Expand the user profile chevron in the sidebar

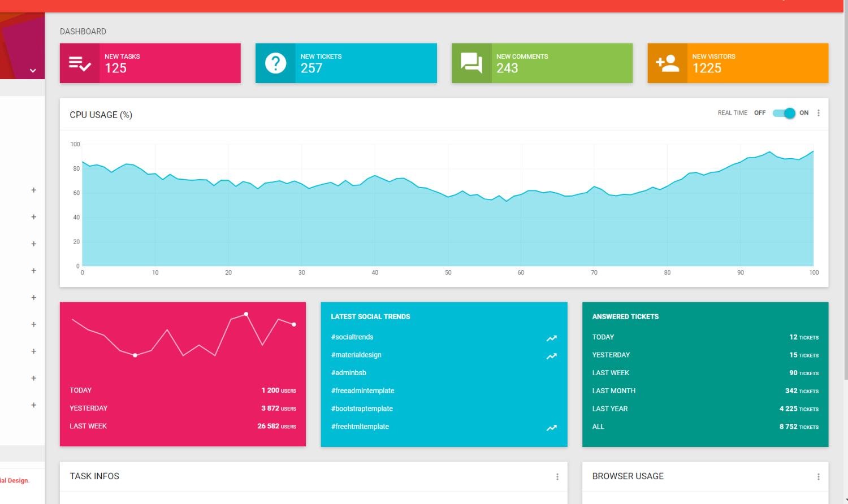pyautogui.click(x=33, y=71)
